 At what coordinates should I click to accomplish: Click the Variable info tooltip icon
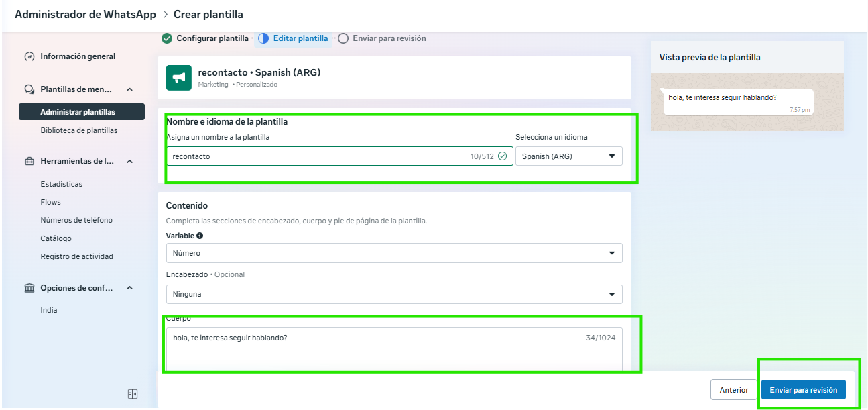tap(200, 236)
